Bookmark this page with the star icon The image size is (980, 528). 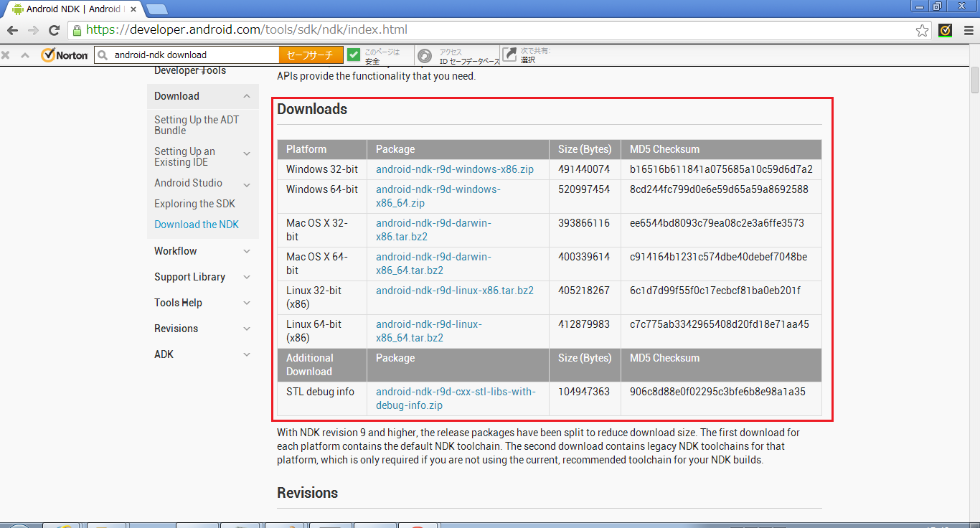click(x=923, y=30)
